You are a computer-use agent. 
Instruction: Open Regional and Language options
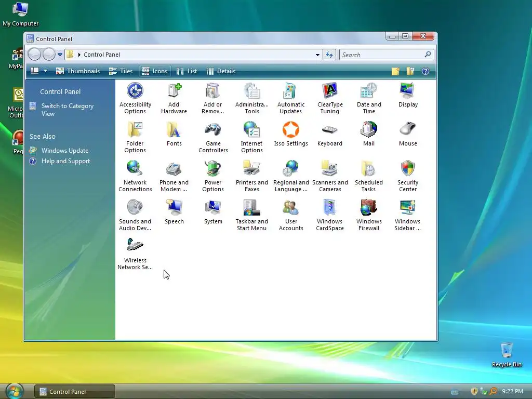pyautogui.click(x=291, y=177)
